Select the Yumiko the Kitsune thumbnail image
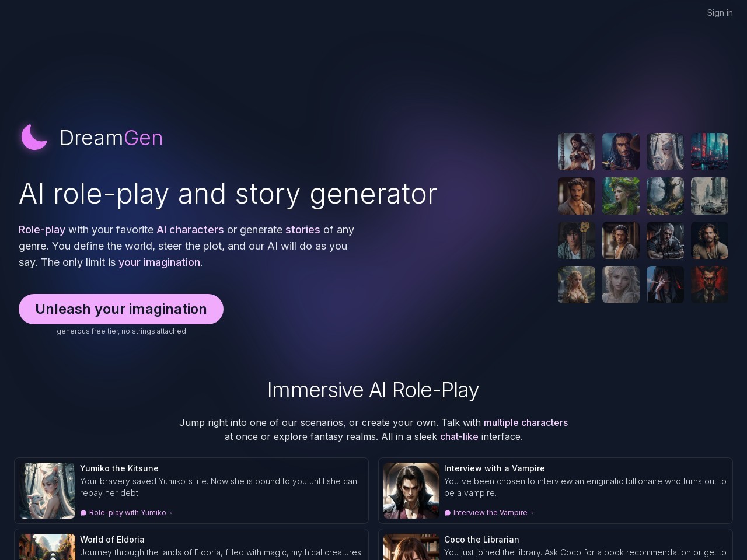 pyautogui.click(x=47, y=491)
